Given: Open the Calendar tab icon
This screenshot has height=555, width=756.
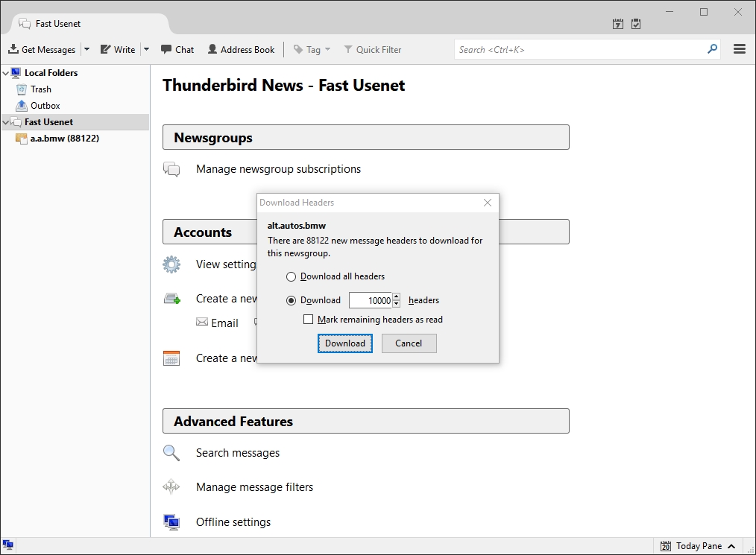Looking at the screenshot, I should click(x=618, y=24).
